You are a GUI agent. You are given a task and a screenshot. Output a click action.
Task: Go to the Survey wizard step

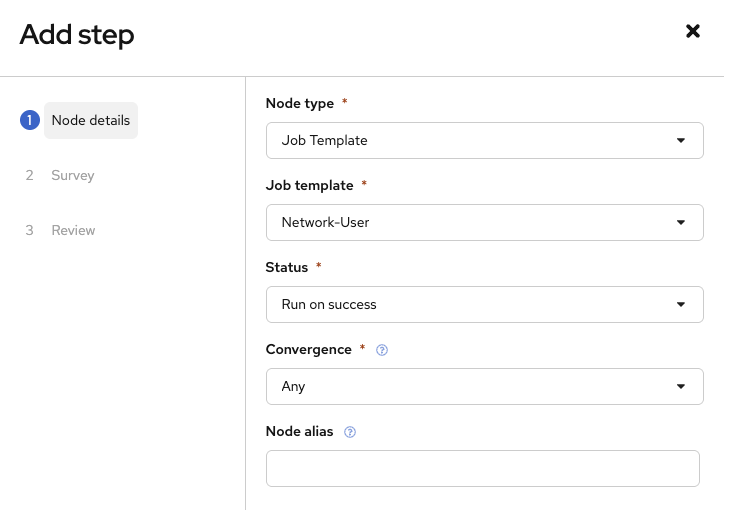click(73, 175)
